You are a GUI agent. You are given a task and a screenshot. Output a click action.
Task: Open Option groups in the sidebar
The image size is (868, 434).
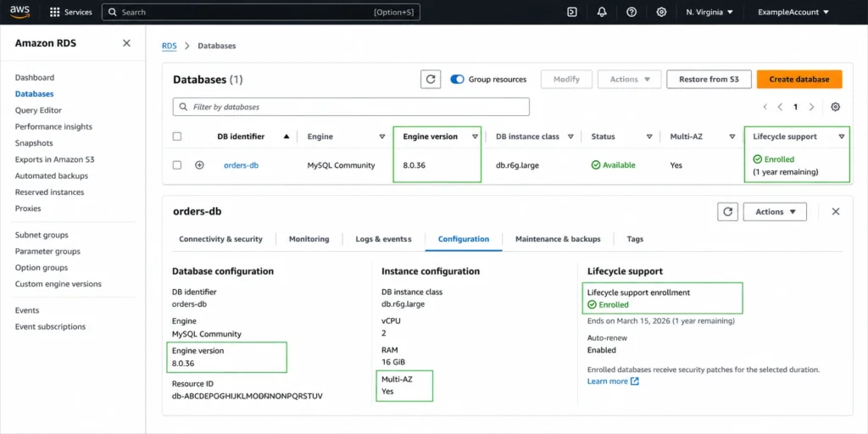42,267
